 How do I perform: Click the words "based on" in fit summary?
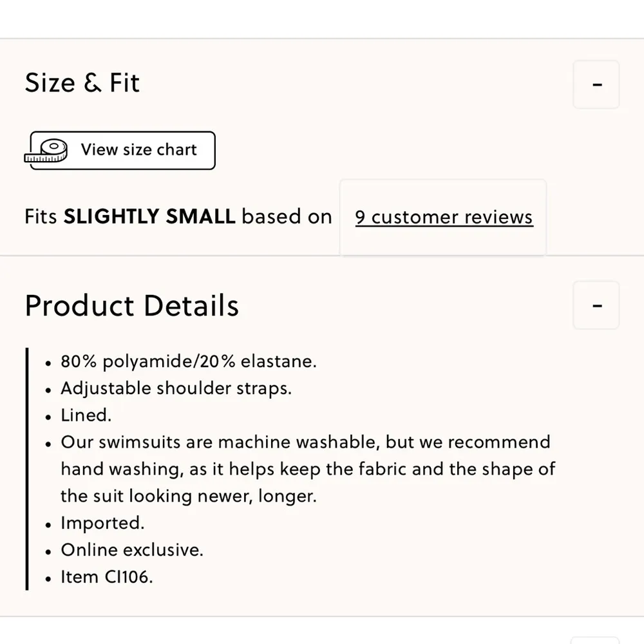click(x=287, y=216)
